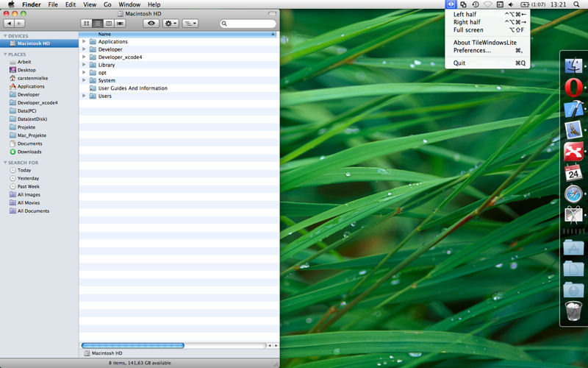The width and height of the screenshot is (588, 368).
Task: Open Time Machine menu bar icon
Action: [x=475, y=4]
